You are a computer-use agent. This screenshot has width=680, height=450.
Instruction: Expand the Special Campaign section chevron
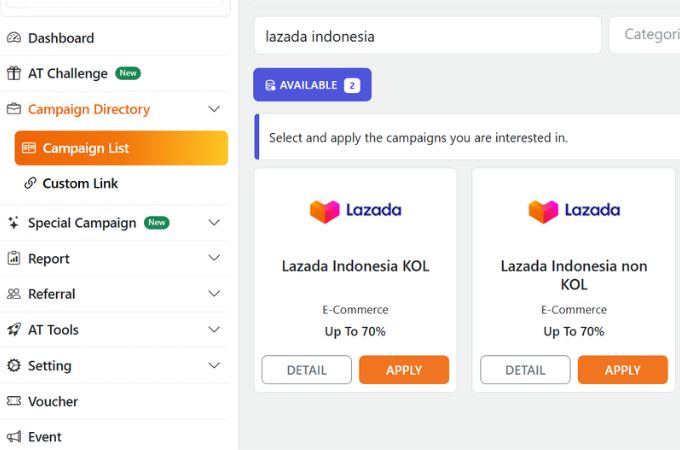pyautogui.click(x=214, y=222)
